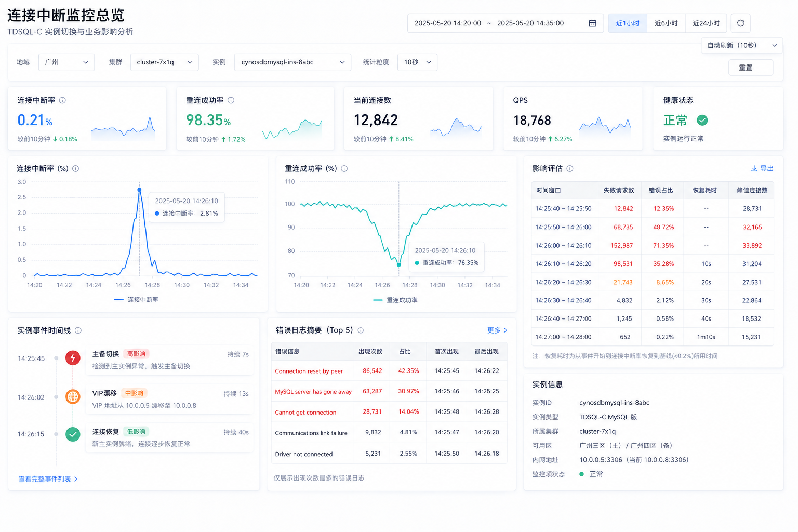Select the 近6小时 time range tab
This screenshot has width=798, height=532.
point(666,23)
